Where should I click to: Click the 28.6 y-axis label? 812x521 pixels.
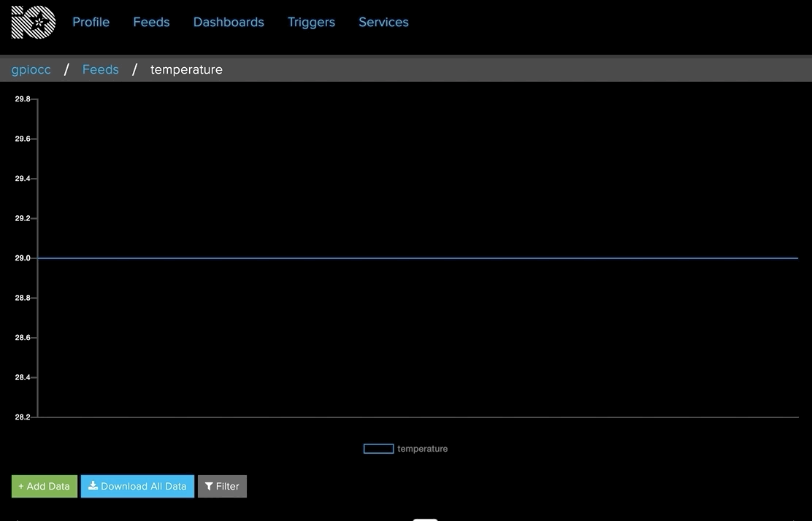[x=22, y=337]
